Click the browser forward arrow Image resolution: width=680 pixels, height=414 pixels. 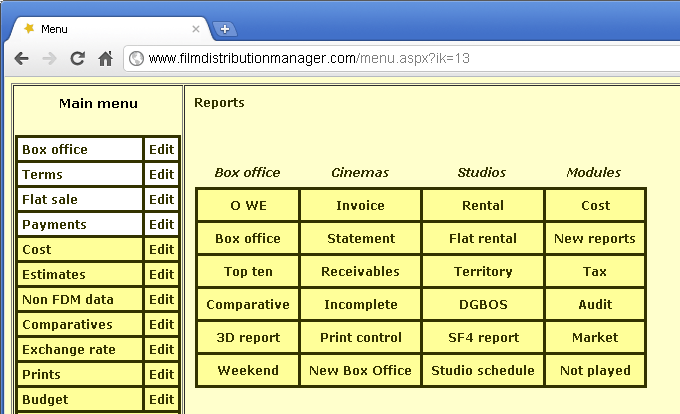49,58
